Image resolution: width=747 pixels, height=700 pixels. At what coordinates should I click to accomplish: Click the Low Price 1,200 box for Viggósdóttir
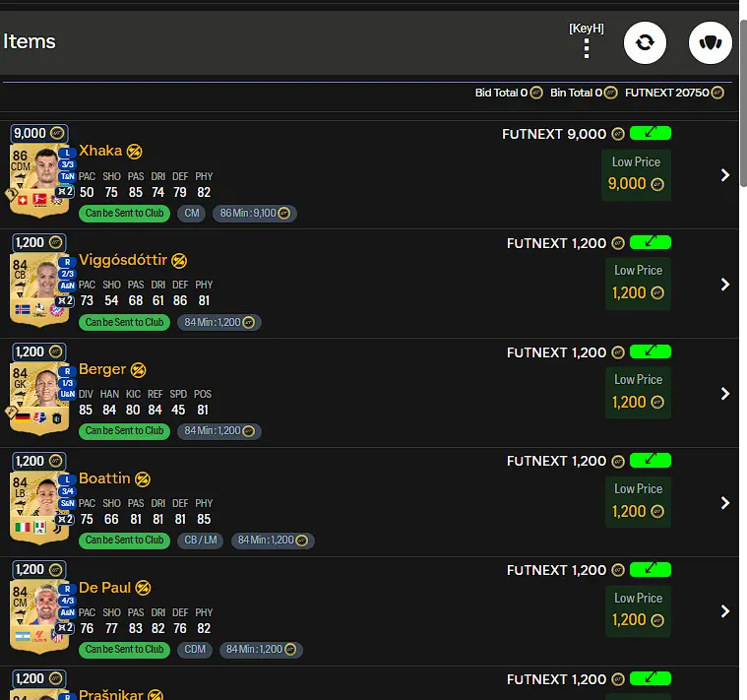(638, 284)
